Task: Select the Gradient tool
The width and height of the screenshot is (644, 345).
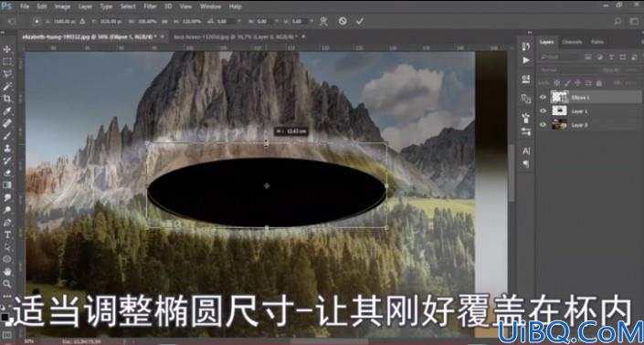Action: coord(7,185)
